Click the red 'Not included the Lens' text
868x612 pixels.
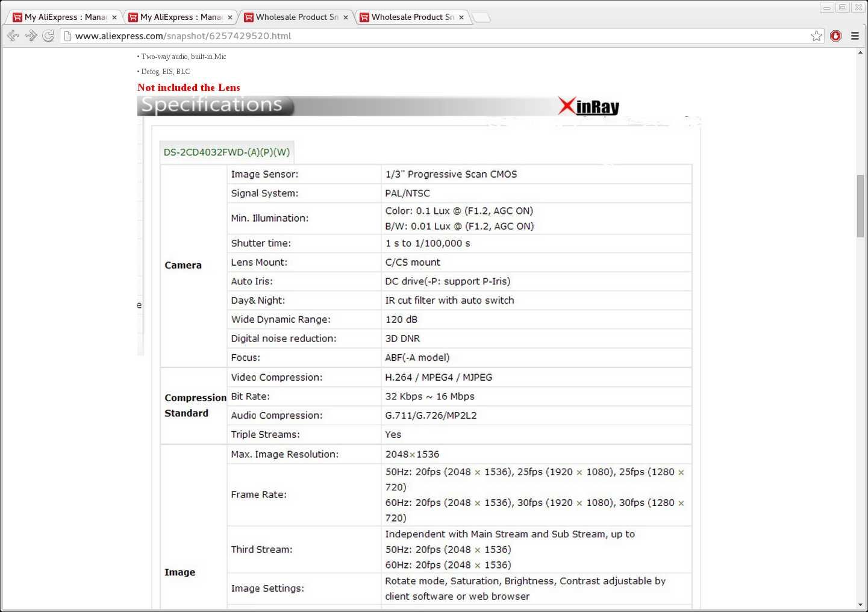point(189,87)
